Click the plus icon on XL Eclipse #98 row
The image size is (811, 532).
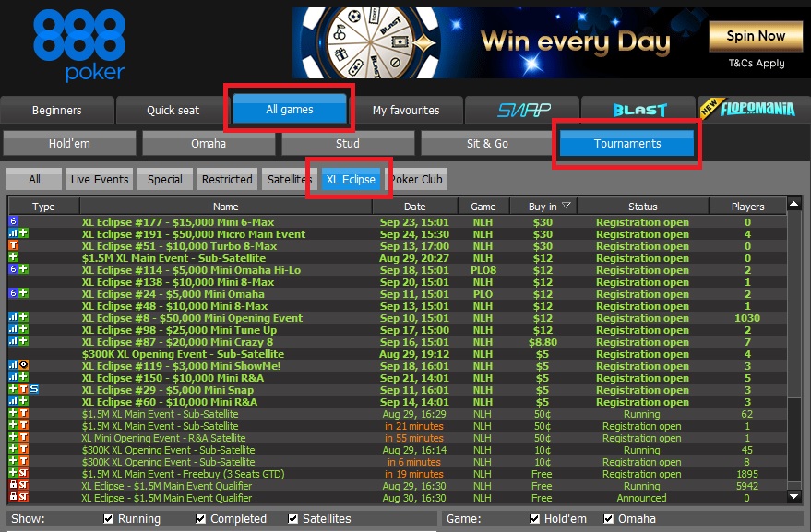click(23, 329)
